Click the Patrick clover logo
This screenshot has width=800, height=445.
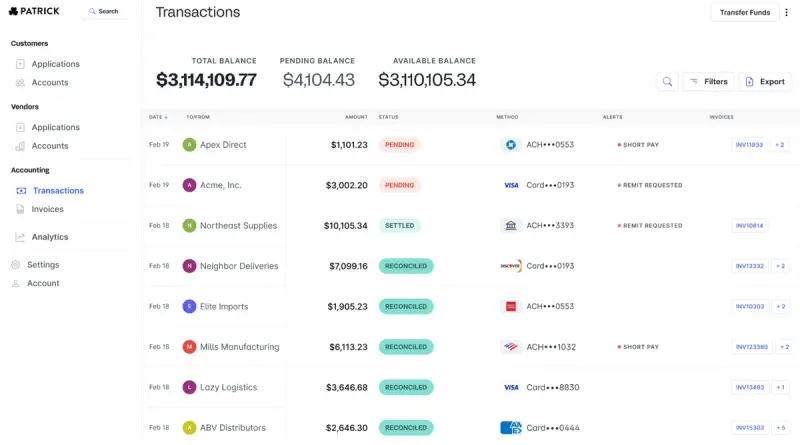pyautogui.click(x=13, y=11)
